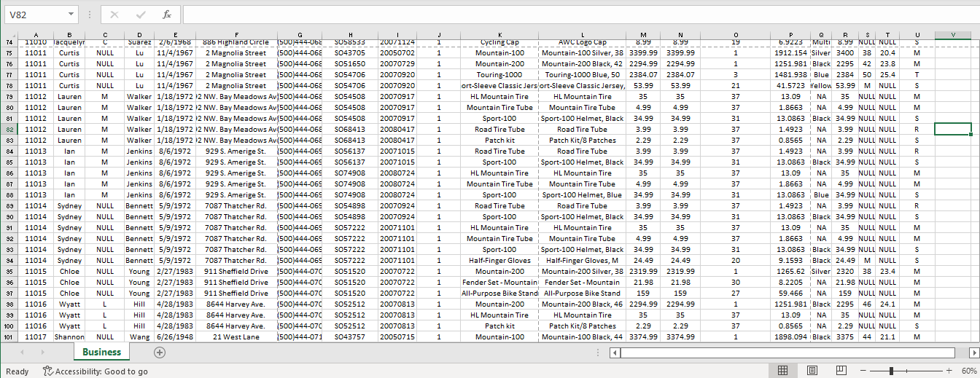This screenshot has height=378, width=980.
Task: Click the cell containing Wang
Action: (x=139, y=336)
